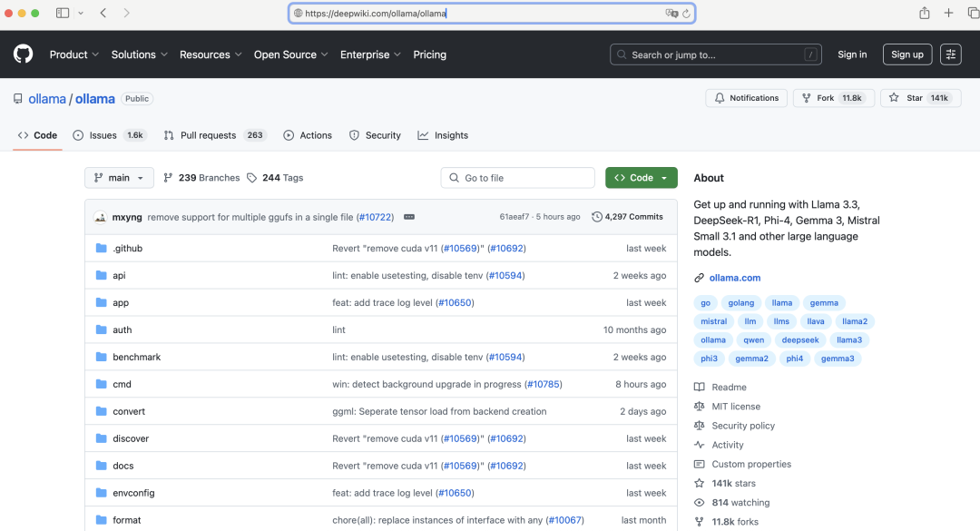The height and width of the screenshot is (531, 980).
Task: Click the Activity pulse icon
Action: click(700, 445)
